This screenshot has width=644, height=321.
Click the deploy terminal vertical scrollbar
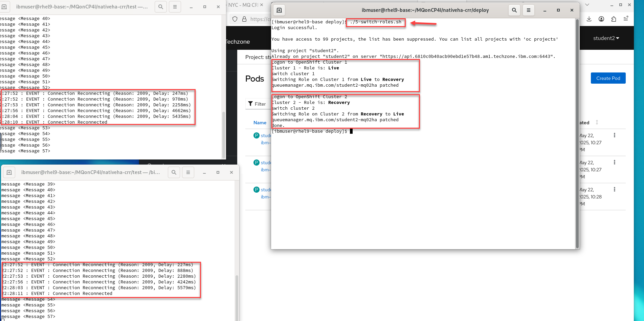click(x=577, y=135)
